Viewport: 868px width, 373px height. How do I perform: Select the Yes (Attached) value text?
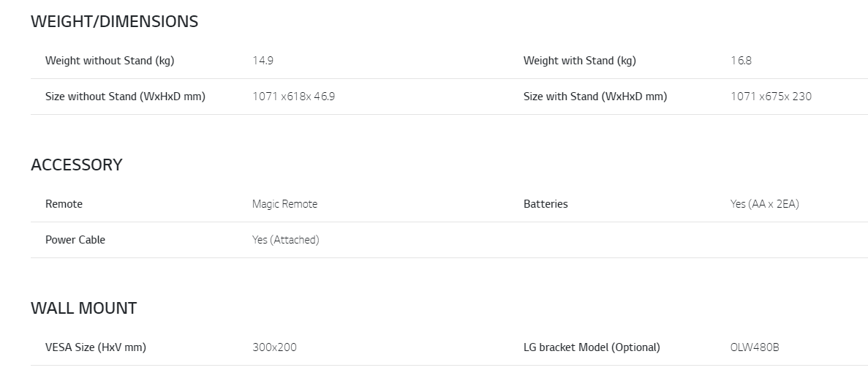[x=286, y=240]
